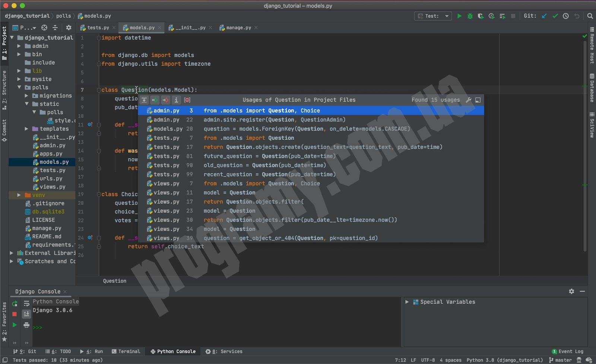Hide the Django Console panel with the minus icon
596x364 pixels.
(582, 291)
